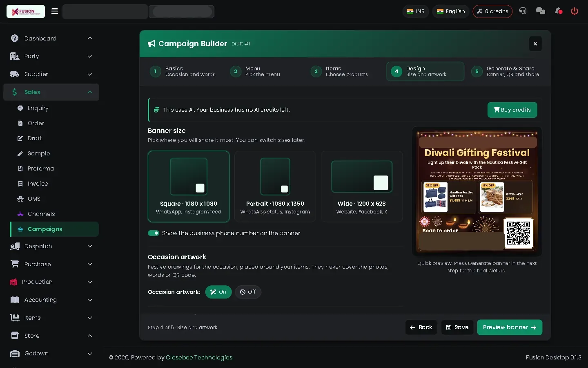Image resolution: width=588 pixels, height=368 pixels.
Task: Expand the Dashboard chevron
Action: tap(90, 38)
